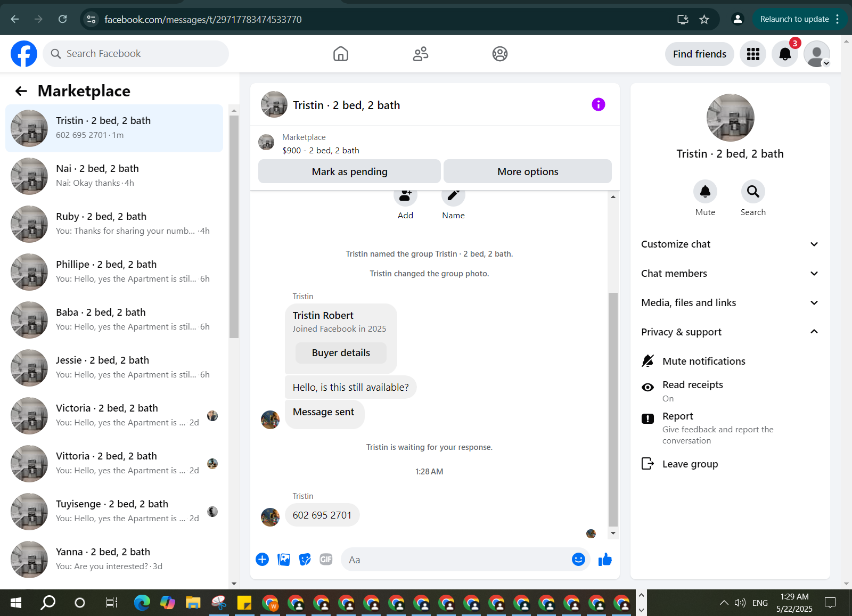This screenshot has width=852, height=616.
Task: Collapse the Privacy & support section
Action: pos(730,332)
